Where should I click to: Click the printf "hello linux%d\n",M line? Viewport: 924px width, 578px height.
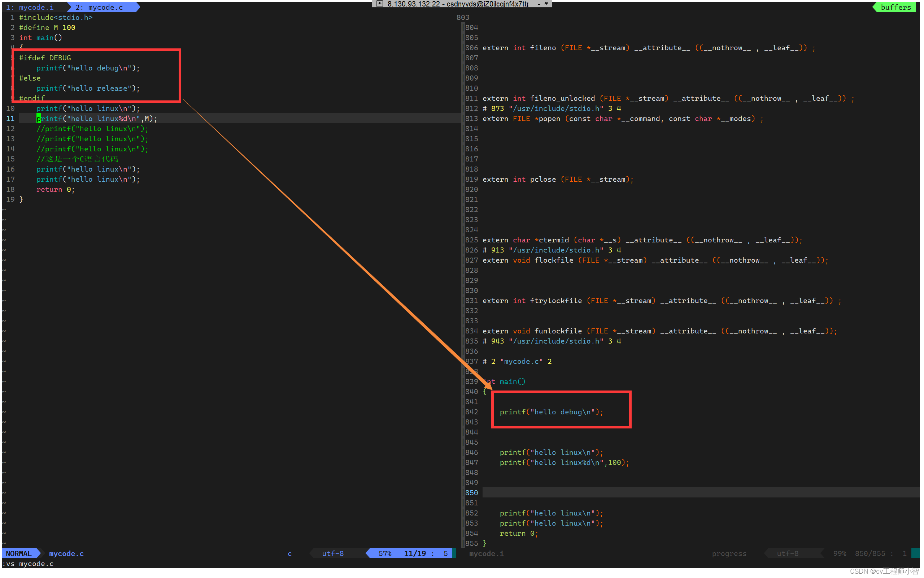click(x=97, y=118)
